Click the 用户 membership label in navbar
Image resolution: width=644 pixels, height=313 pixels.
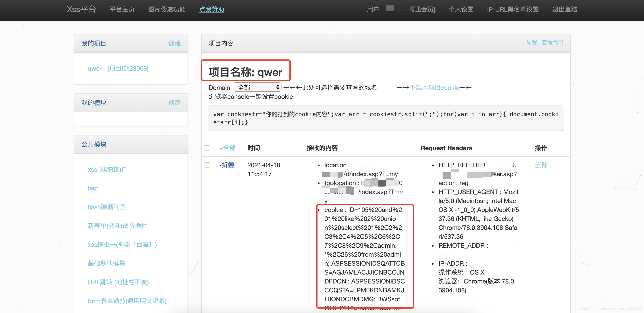tap(401, 9)
